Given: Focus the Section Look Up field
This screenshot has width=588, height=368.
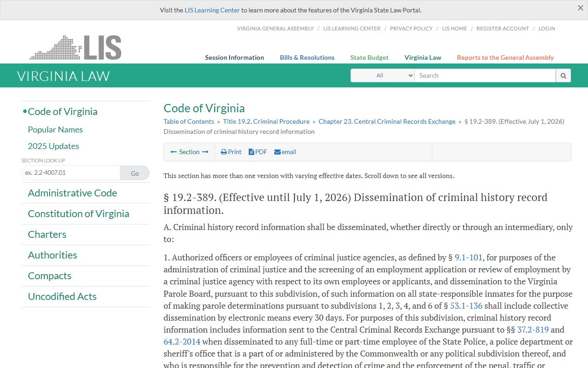Looking at the screenshot, I should 71,173.
